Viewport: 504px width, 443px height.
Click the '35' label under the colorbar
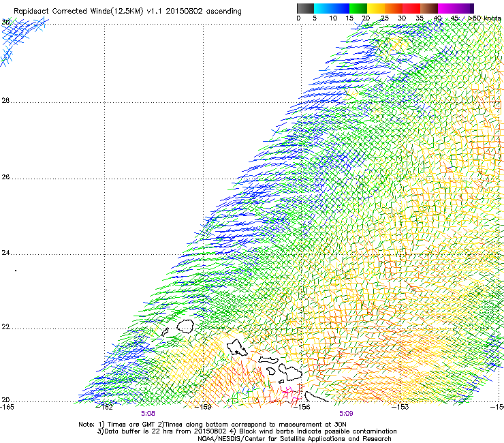pos(420,18)
